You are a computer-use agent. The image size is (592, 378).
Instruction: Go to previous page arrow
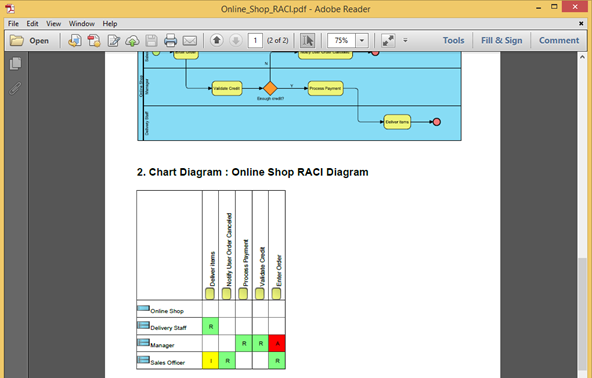point(217,40)
